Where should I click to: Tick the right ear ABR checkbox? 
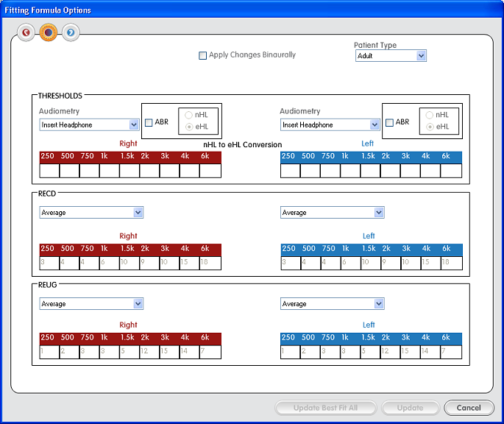click(149, 123)
